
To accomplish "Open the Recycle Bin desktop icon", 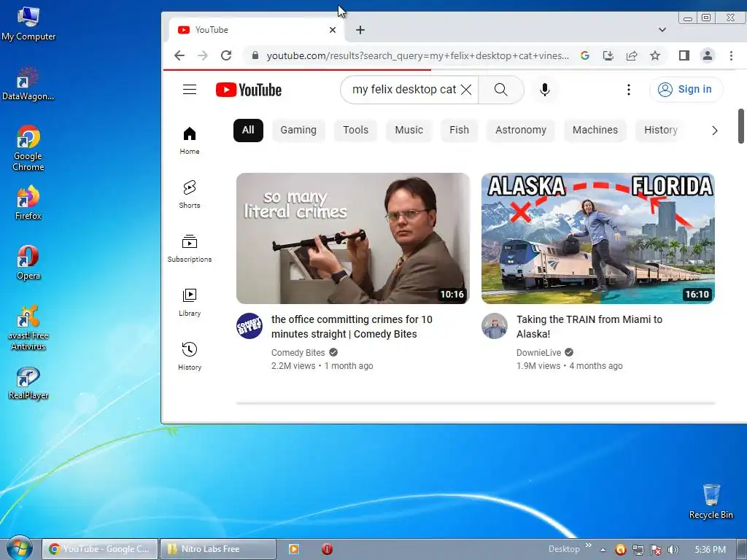I will click(x=711, y=502).
